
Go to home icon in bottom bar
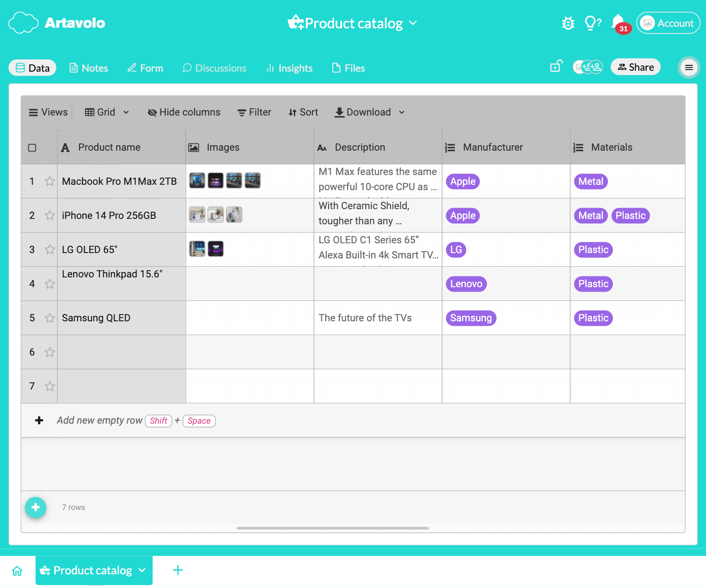coord(17,570)
